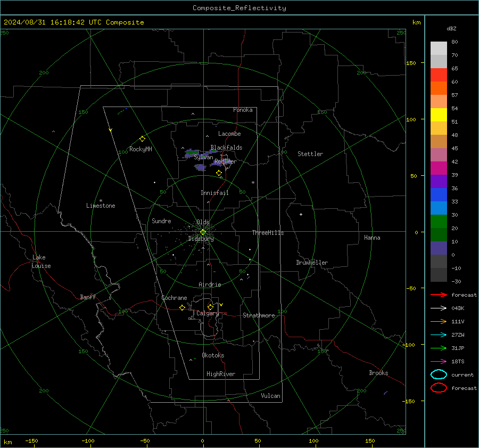The width and height of the screenshot is (479, 448).
Task: Click the 04DK legend label
Action: pos(458,308)
